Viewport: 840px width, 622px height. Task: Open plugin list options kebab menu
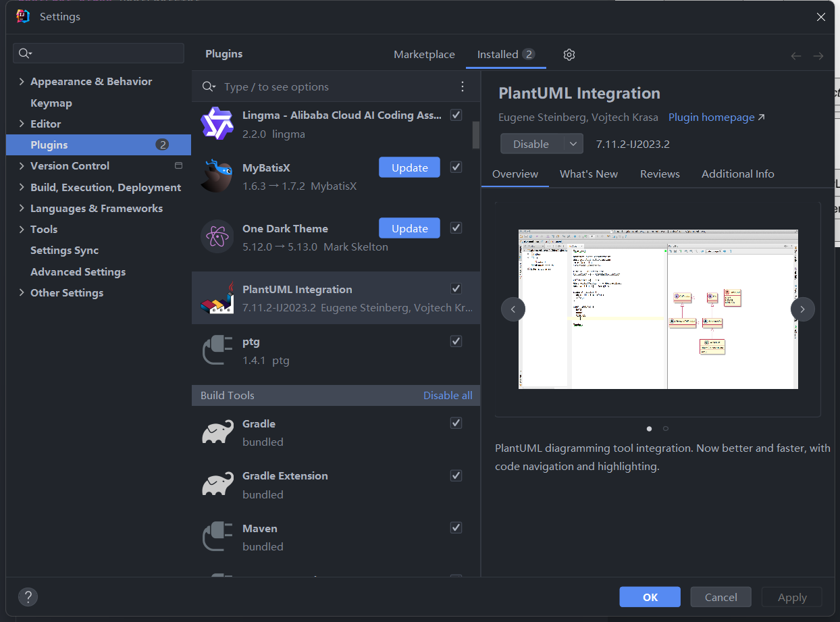[x=463, y=86]
